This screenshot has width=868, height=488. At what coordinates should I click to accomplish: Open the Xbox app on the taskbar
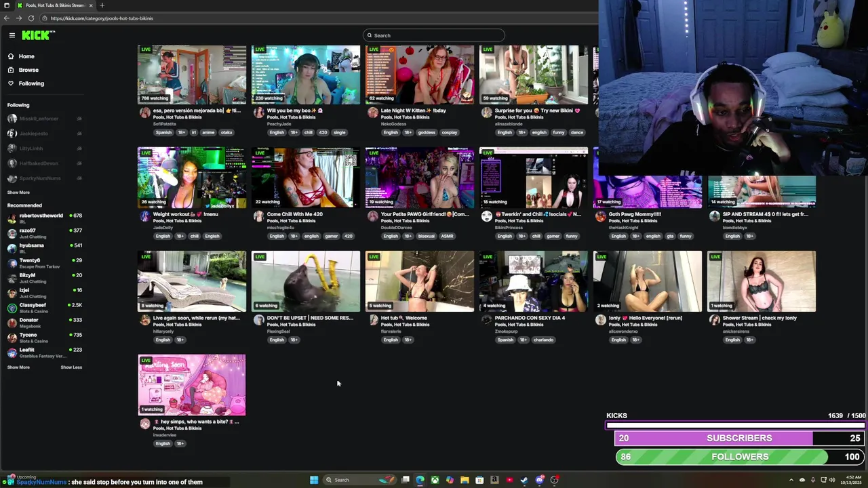435,480
